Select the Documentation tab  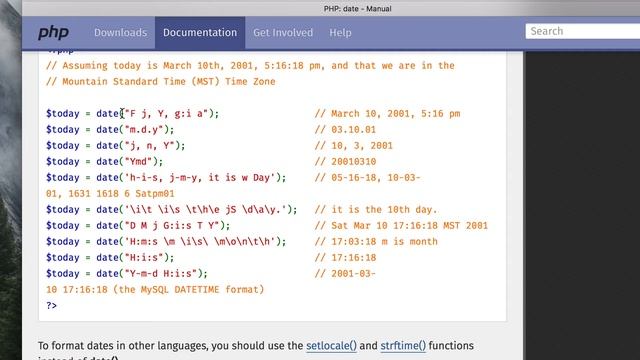click(x=200, y=33)
